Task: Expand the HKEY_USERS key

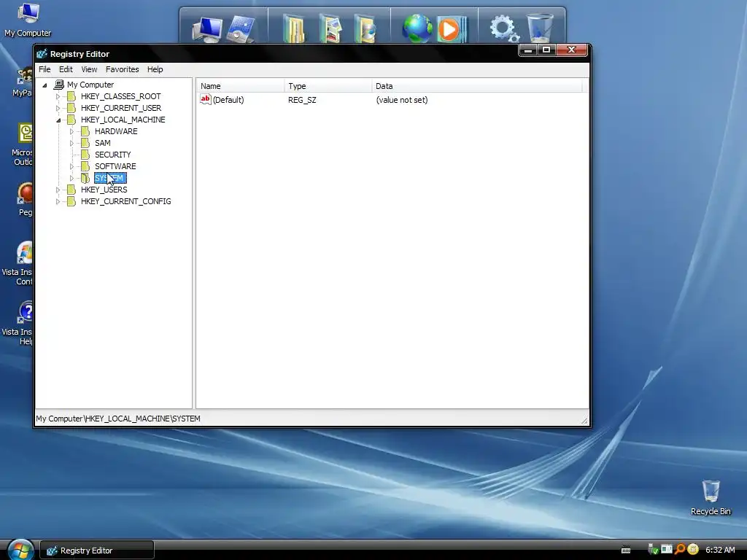Action: (58, 190)
